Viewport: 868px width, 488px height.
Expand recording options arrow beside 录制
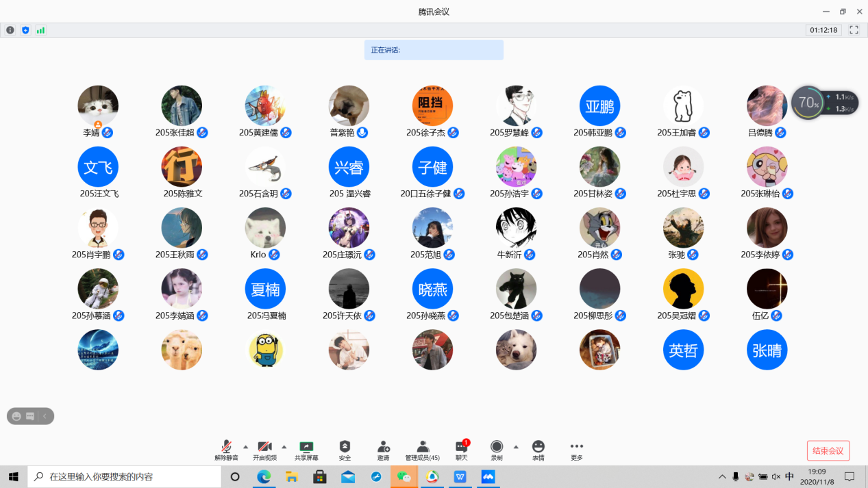(516, 447)
